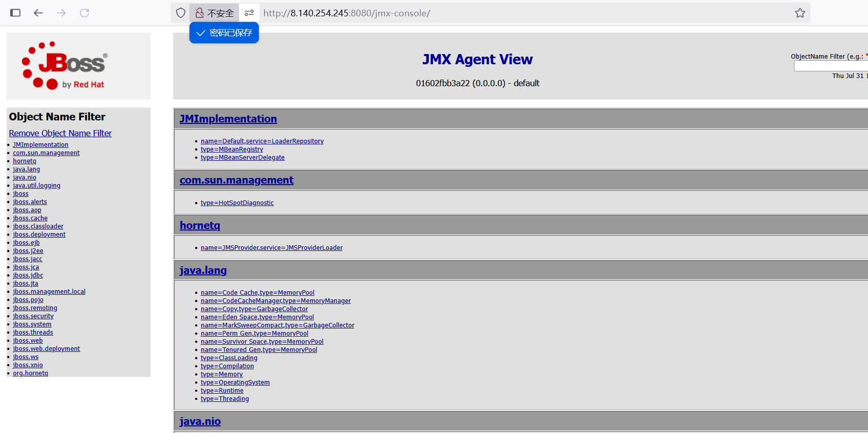Open name=Default,service=LoaderRepository MBean

(x=262, y=141)
